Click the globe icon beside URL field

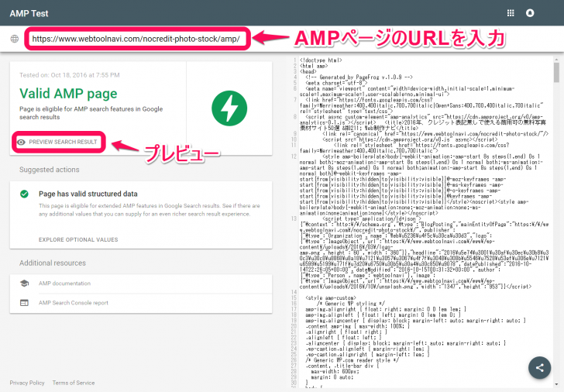click(x=15, y=39)
